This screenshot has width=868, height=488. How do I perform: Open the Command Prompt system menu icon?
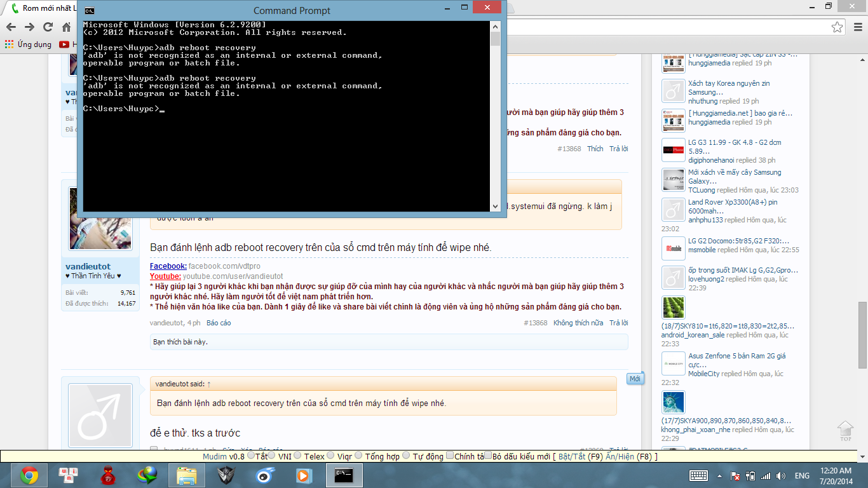tap(90, 11)
